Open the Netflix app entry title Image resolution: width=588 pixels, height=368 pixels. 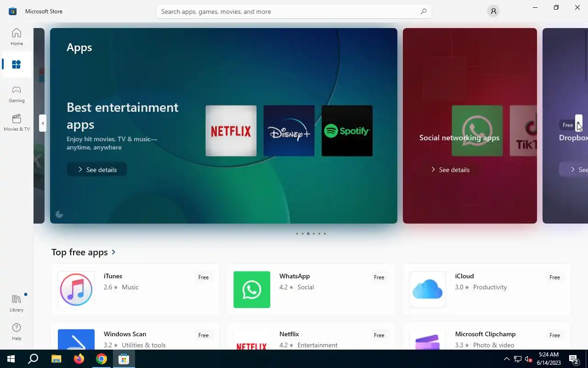[289, 334]
